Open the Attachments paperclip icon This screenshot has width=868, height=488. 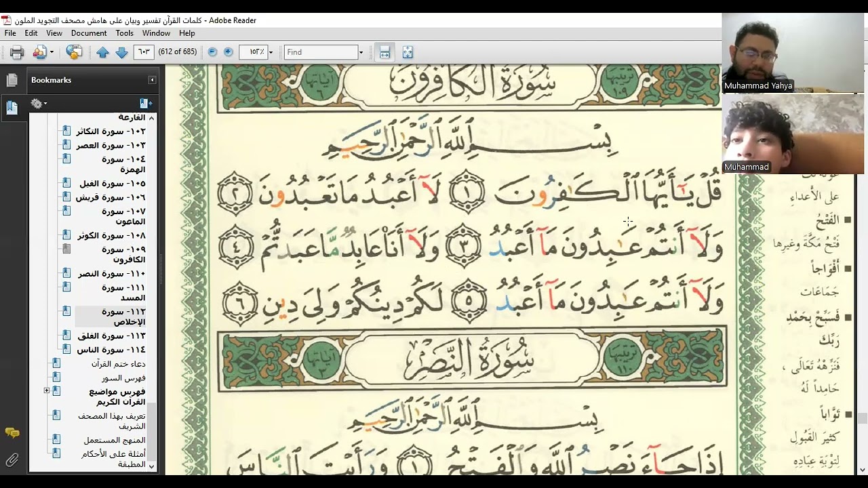12,461
